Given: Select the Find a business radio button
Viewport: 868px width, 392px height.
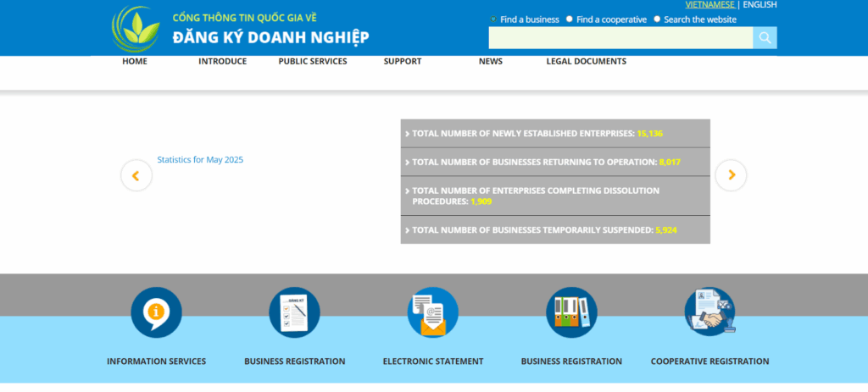Looking at the screenshot, I should pyautogui.click(x=493, y=19).
